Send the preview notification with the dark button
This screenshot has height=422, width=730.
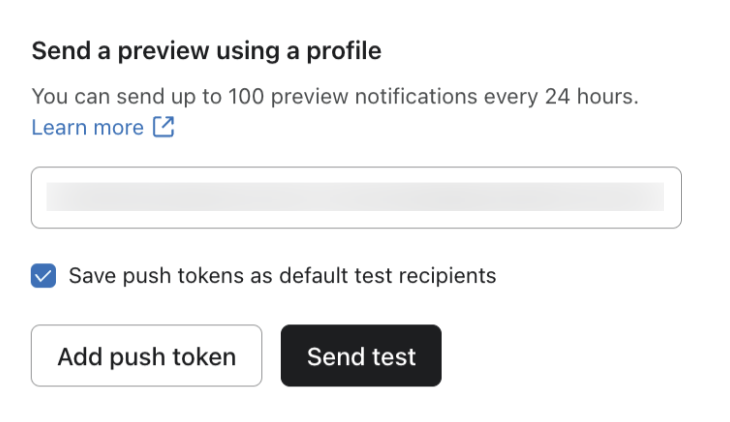tap(361, 356)
